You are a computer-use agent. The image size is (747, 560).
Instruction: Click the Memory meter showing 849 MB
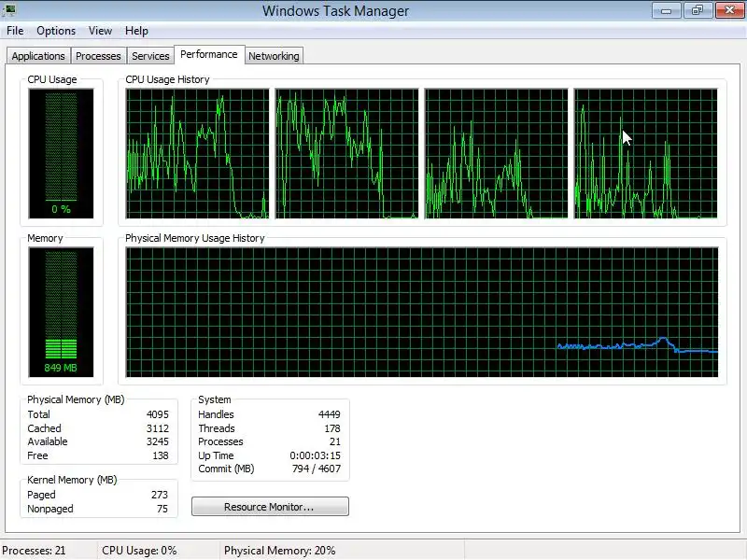pos(61,313)
